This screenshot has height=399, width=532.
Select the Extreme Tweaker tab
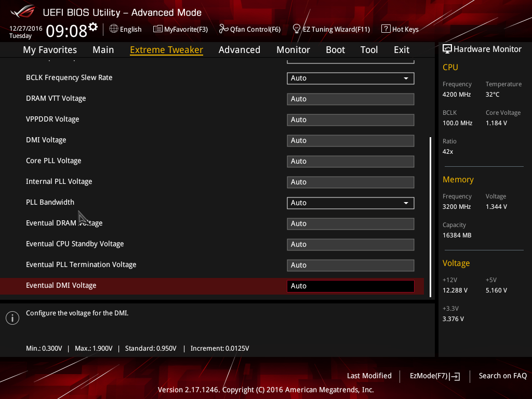click(167, 50)
